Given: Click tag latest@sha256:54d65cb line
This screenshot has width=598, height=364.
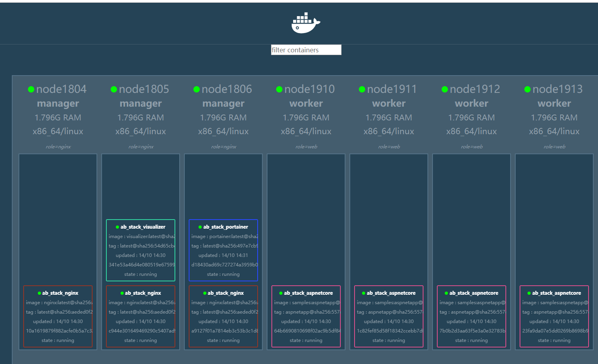Looking at the screenshot, I should (141, 246).
